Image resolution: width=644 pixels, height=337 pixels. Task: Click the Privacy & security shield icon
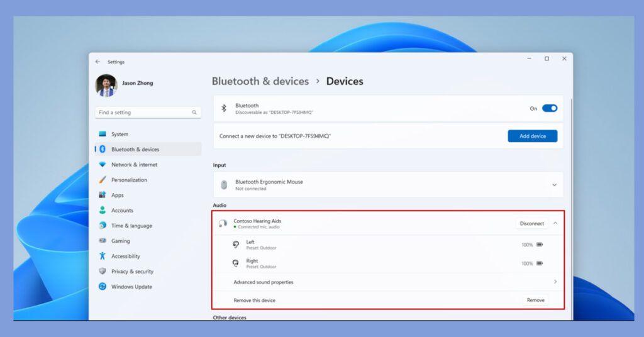(103, 271)
